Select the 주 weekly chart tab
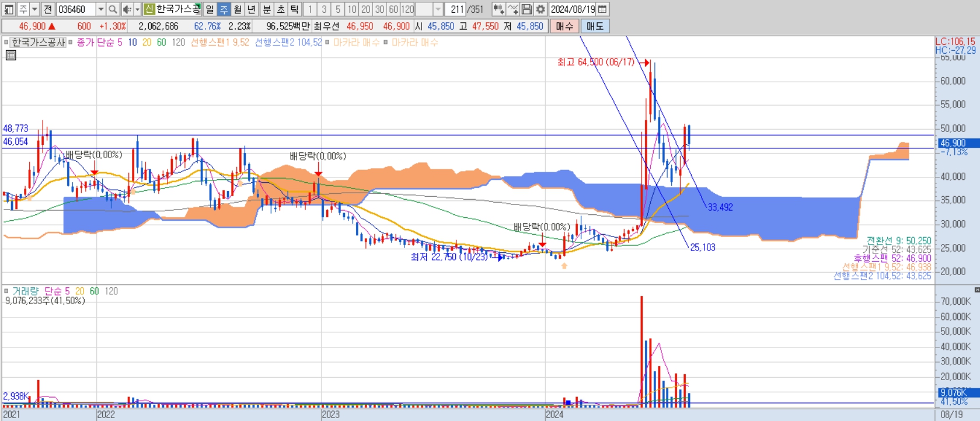The height and width of the screenshot is (421, 980). click(x=224, y=9)
